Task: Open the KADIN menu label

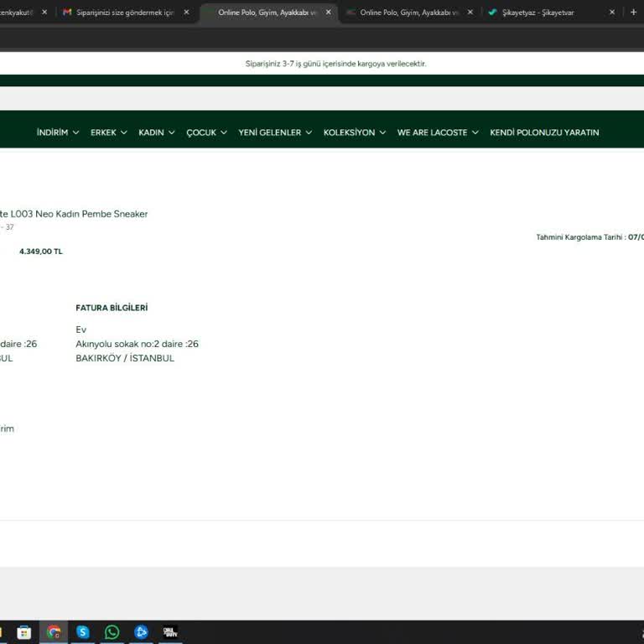Action: pyautogui.click(x=151, y=132)
